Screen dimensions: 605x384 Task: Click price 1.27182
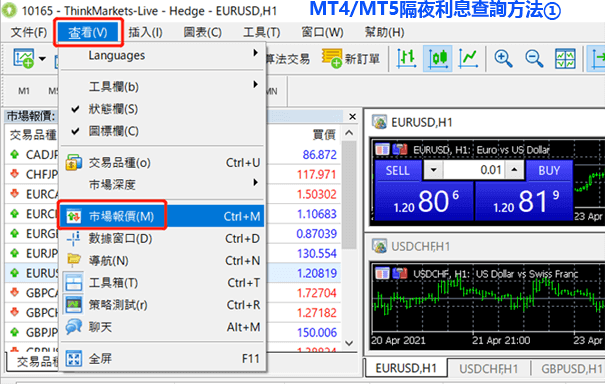pyautogui.click(x=316, y=313)
